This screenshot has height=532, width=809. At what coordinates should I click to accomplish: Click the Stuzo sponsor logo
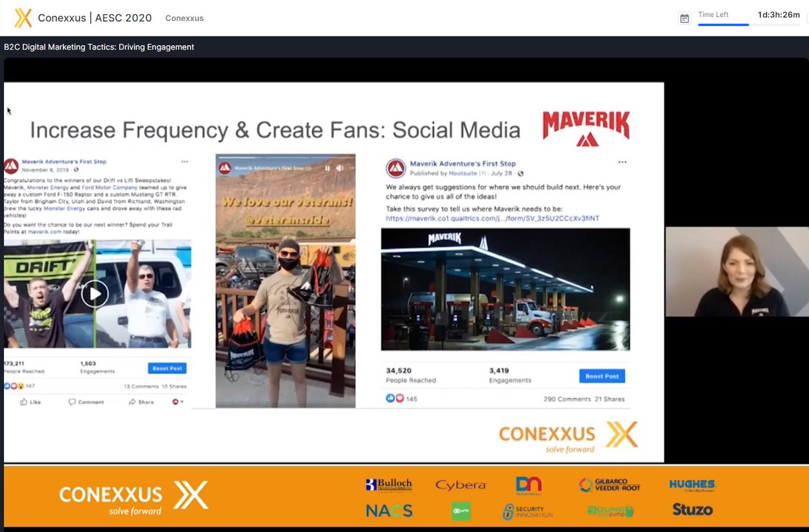[692, 510]
